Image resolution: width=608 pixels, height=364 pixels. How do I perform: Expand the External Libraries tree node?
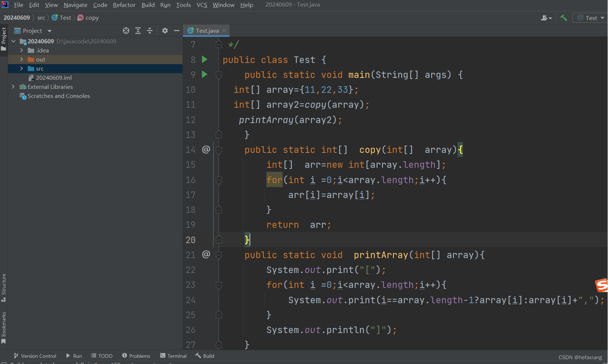pyautogui.click(x=13, y=87)
